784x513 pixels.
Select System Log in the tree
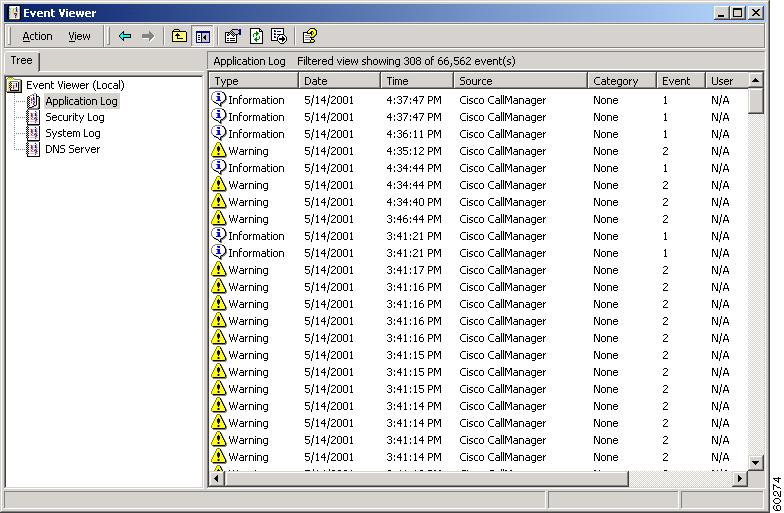click(72, 133)
